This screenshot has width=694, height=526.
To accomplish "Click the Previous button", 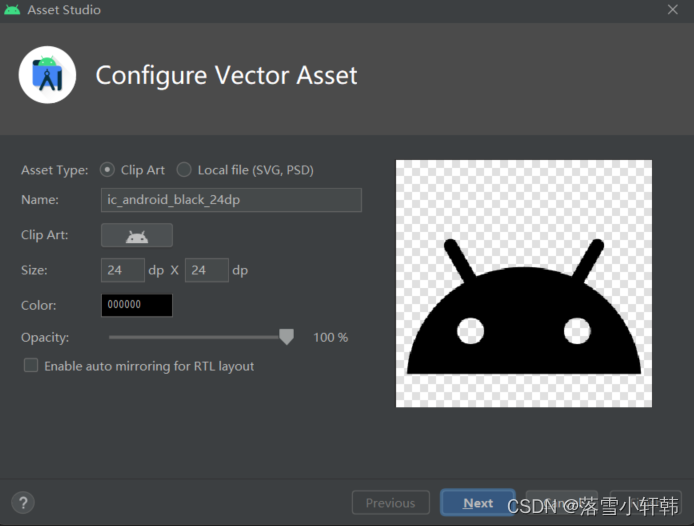I will tap(390, 503).
